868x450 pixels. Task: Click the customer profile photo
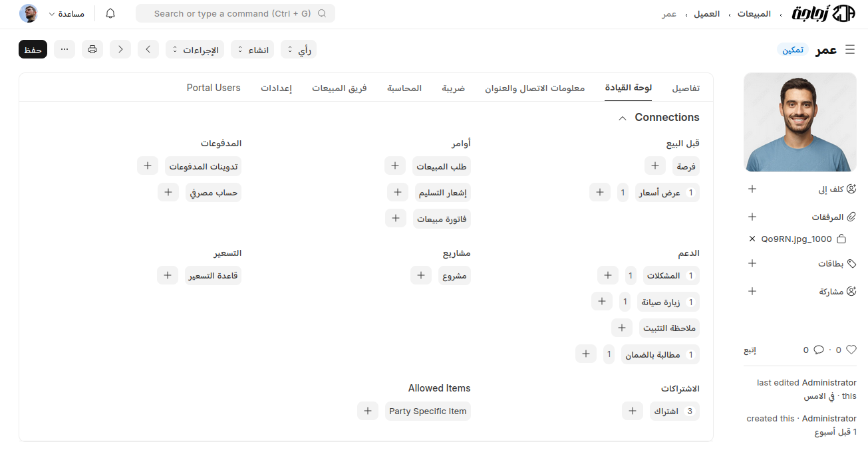tap(800, 122)
